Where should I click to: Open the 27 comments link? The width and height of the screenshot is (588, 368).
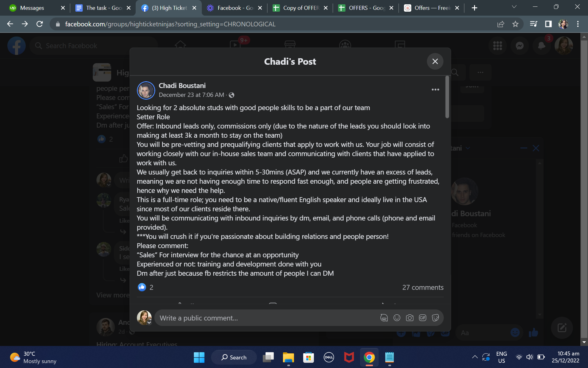click(x=423, y=287)
